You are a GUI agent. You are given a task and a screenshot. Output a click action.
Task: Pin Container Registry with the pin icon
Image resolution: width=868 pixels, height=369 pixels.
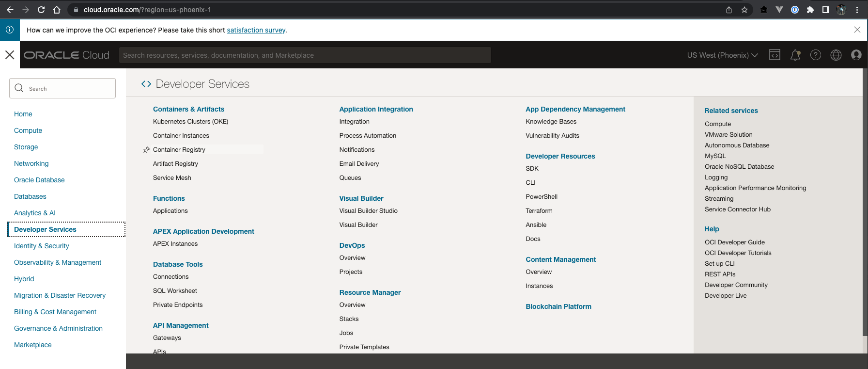[146, 150]
